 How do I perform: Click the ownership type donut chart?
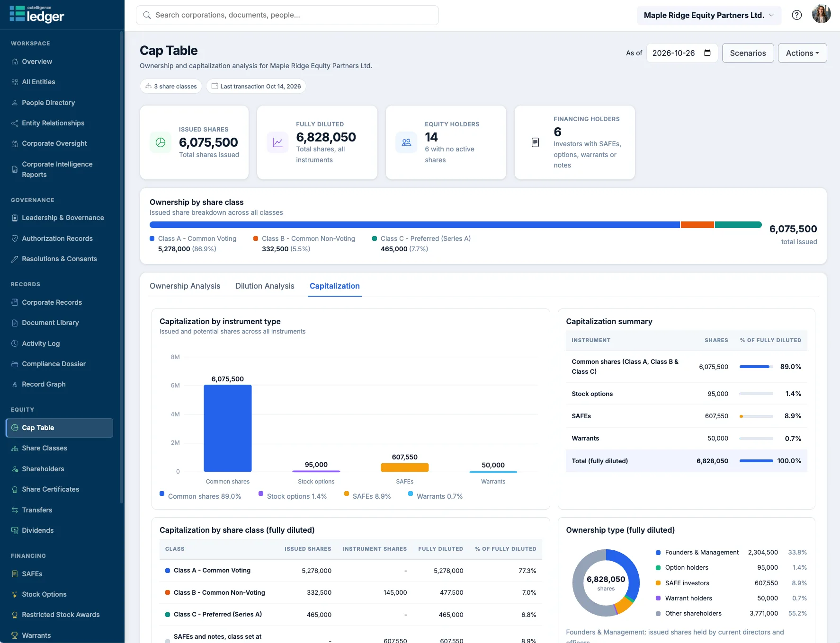[x=606, y=583]
